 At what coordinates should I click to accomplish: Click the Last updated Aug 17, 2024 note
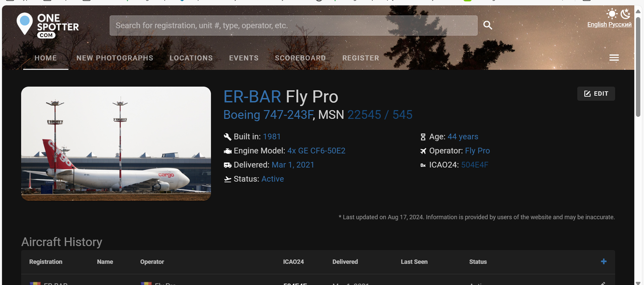(x=477, y=217)
